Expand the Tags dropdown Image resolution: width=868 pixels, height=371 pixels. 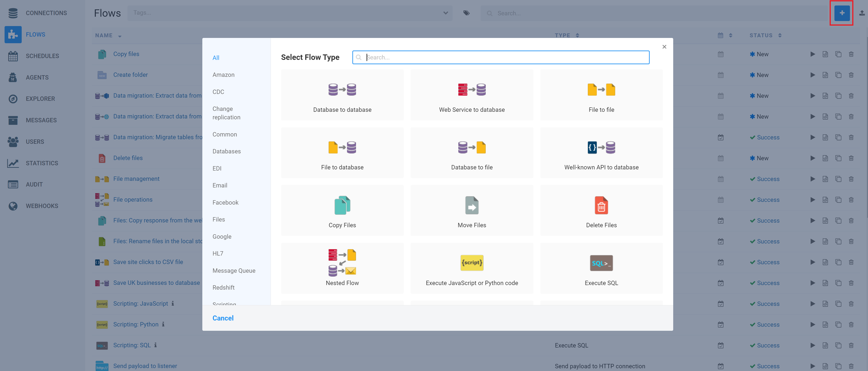click(446, 13)
